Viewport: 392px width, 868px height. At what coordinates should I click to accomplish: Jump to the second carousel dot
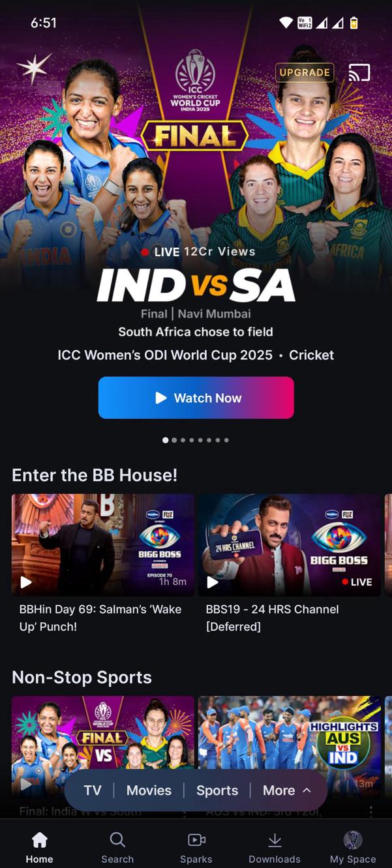click(x=174, y=440)
